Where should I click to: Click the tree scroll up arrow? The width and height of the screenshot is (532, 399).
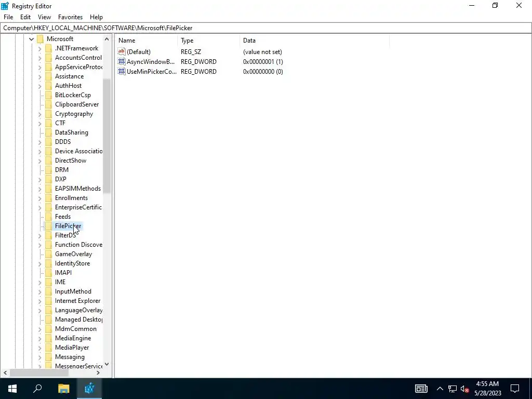coord(107,39)
